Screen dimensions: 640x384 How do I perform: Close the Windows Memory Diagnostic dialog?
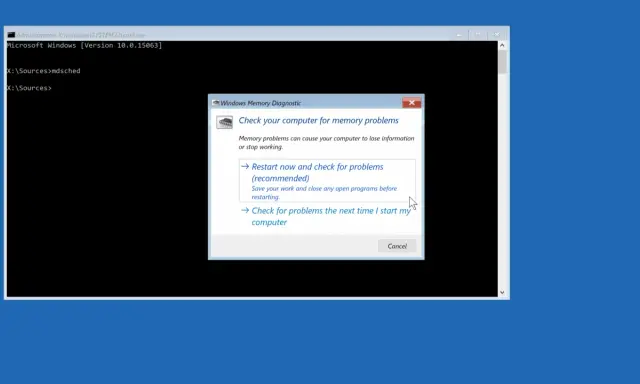[411, 103]
